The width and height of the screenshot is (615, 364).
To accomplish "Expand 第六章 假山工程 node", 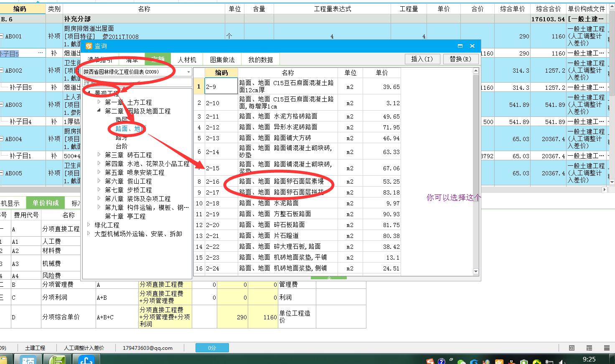I will (x=99, y=181).
